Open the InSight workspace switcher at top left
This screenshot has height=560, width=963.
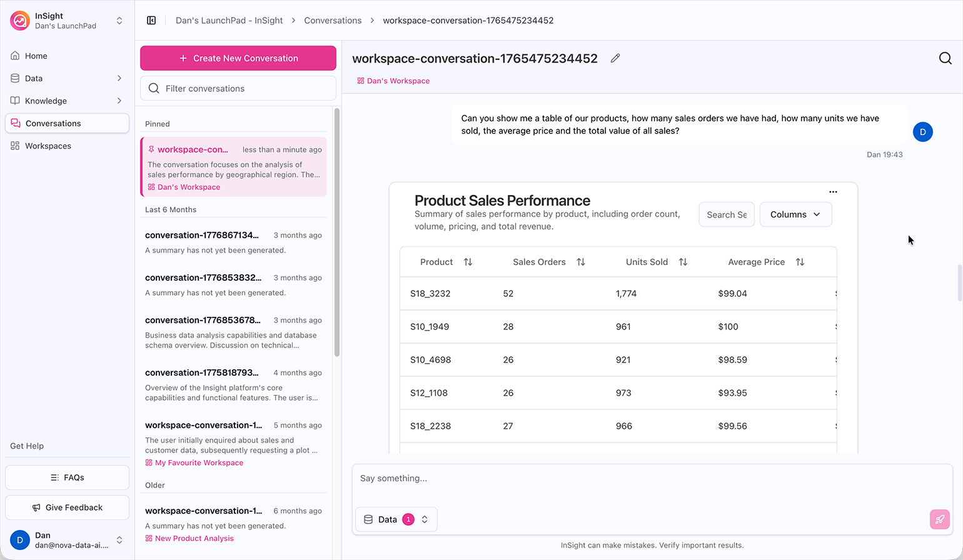click(x=67, y=21)
